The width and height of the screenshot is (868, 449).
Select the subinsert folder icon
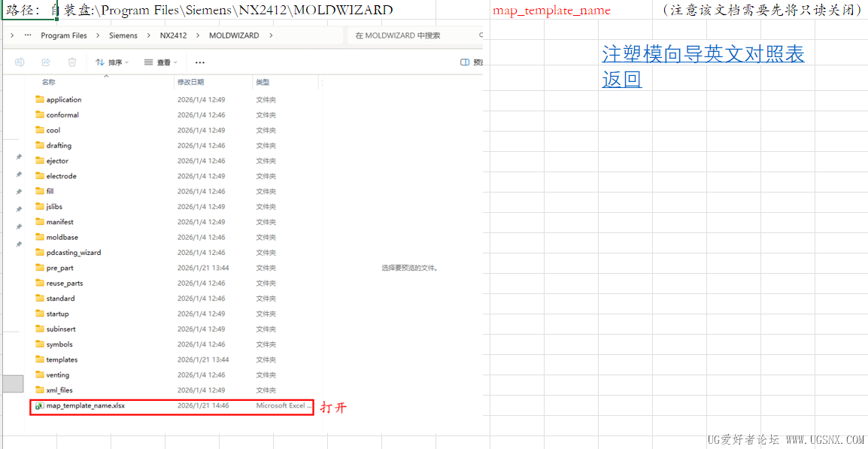pos(39,329)
